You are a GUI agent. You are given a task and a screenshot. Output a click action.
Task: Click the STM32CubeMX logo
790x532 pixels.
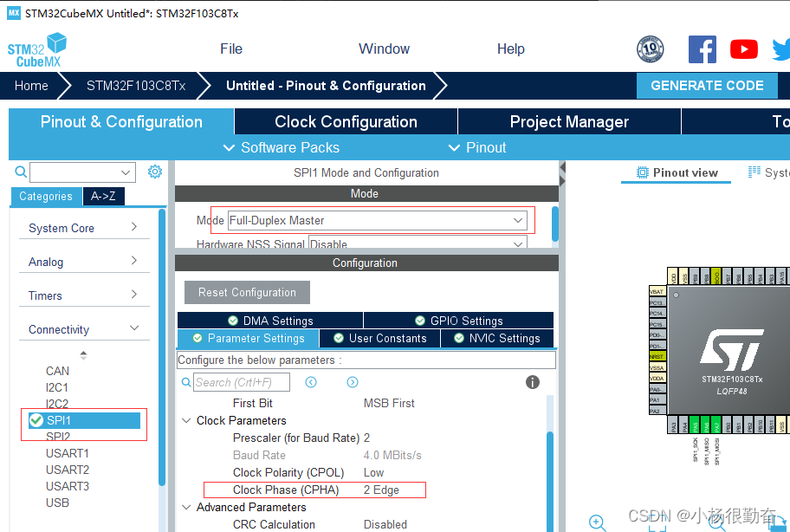[x=37, y=50]
